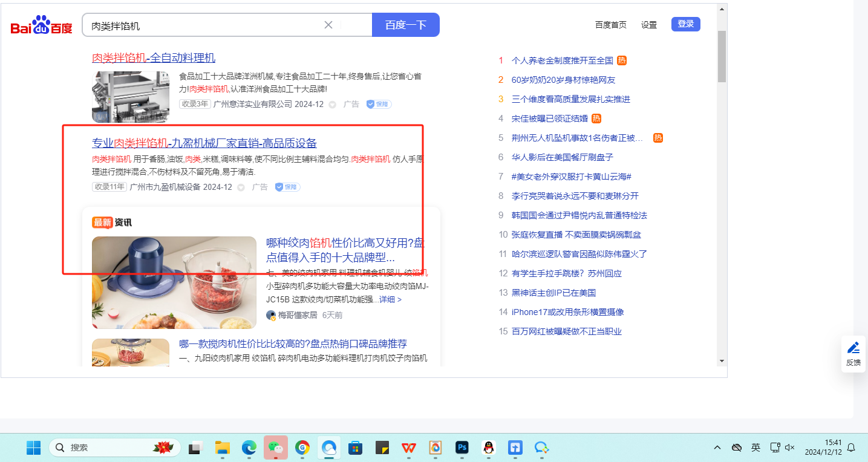Open network display tray icon

[775, 448]
